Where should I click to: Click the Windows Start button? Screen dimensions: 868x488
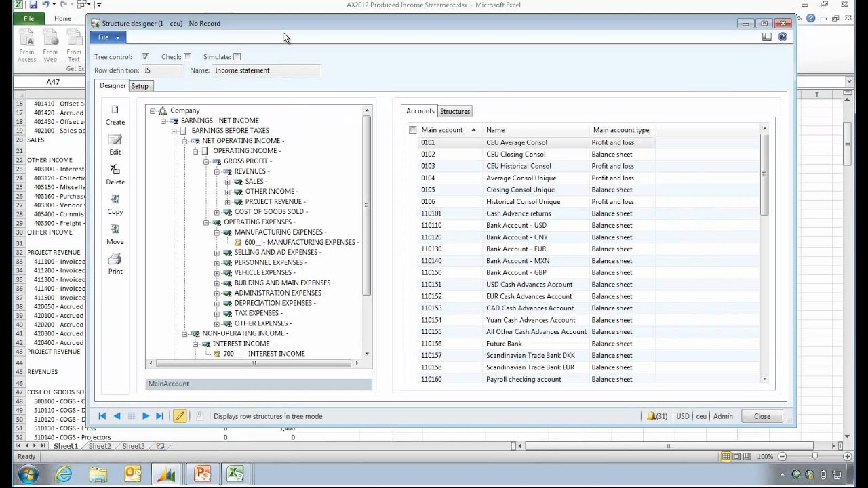click(28, 474)
